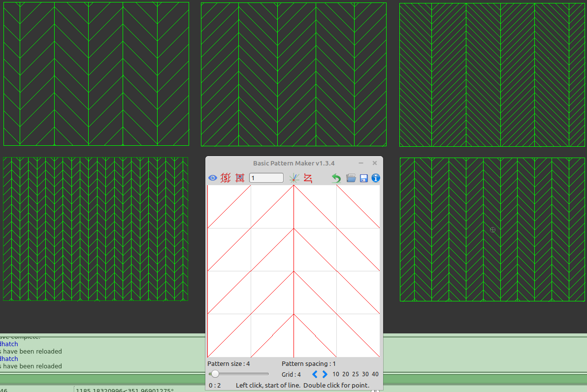
Task: Toggle the eye preview icon
Action: coord(212,178)
